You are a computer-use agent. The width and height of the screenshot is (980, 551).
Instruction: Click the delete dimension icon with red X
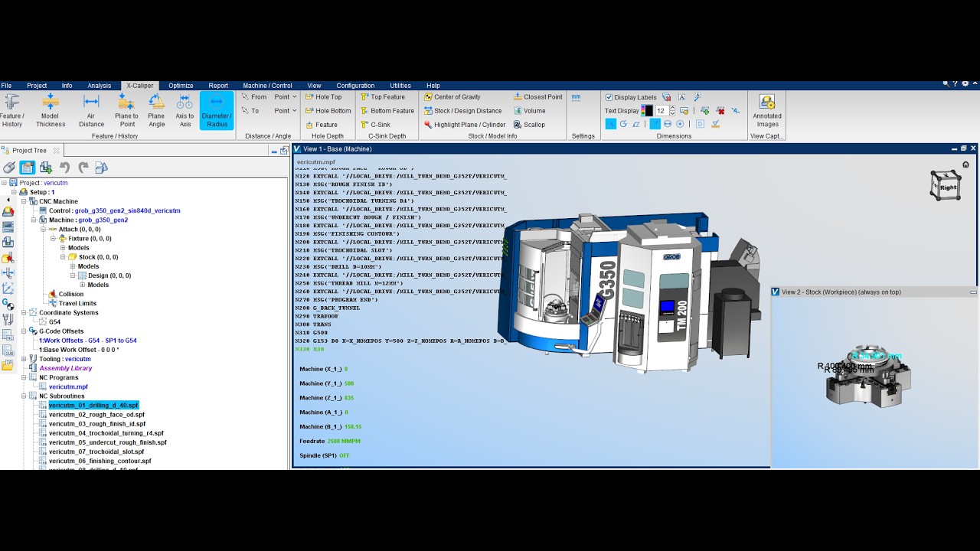pos(720,111)
